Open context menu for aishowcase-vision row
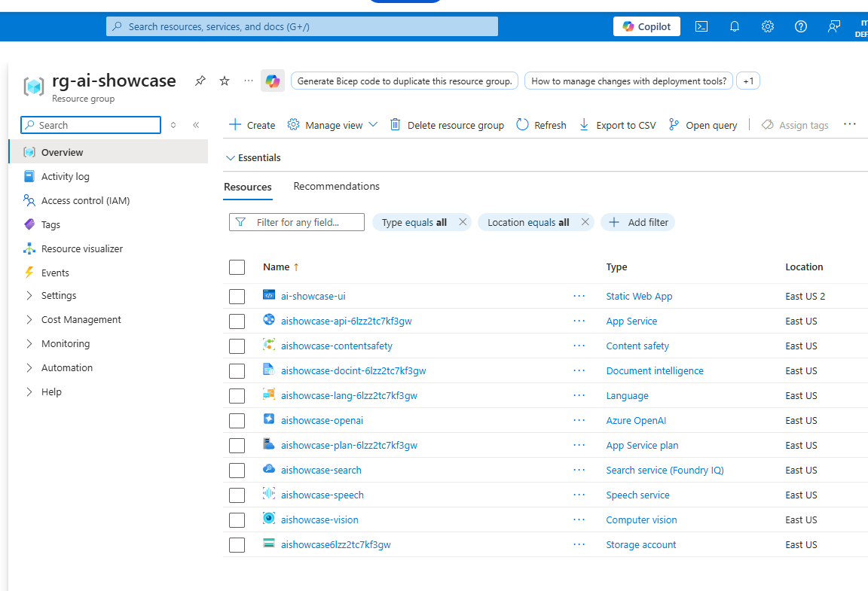The height and width of the screenshot is (591, 868). click(x=579, y=519)
